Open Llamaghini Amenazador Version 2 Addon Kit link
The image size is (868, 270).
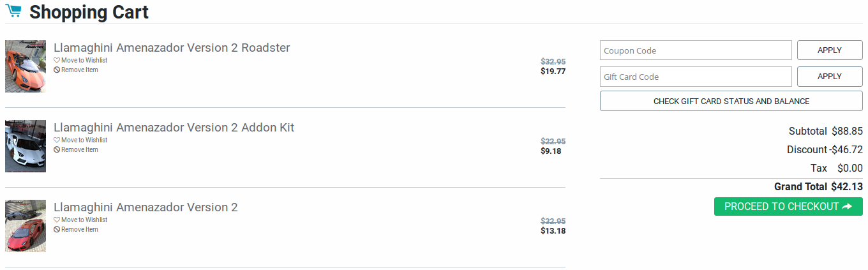pyautogui.click(x=174, y=128)
